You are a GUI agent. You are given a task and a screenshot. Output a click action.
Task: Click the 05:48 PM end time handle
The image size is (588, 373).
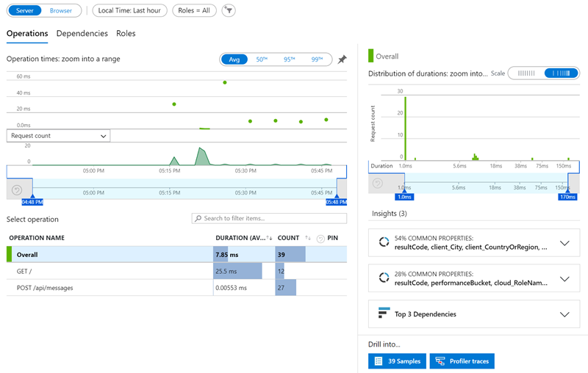click(x=337, y=202)
